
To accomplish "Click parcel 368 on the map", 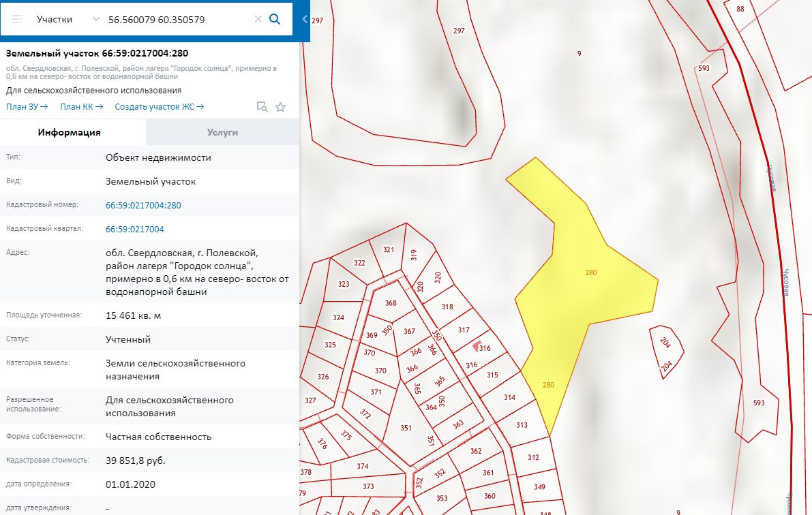I will [x=391, y=302].
